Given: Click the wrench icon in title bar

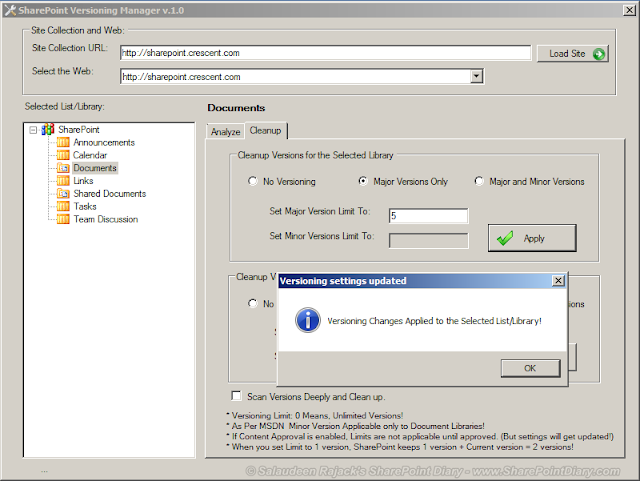Looking at the screenshot, I should [x=10, y=10].
